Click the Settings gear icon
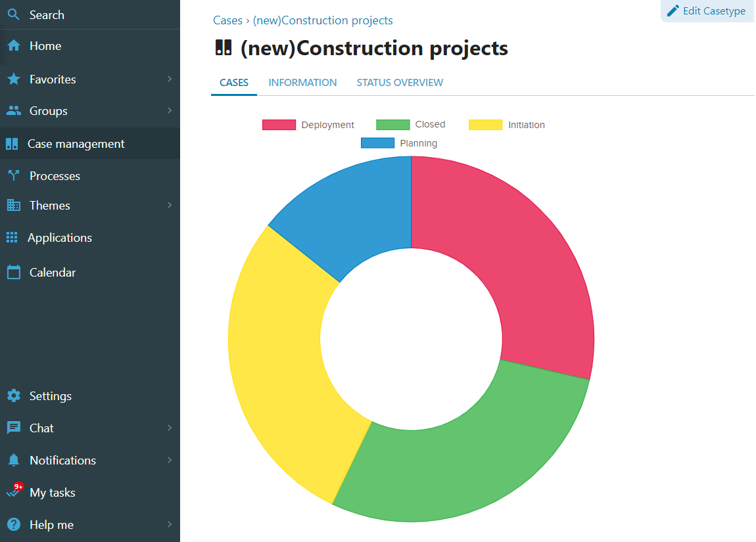 pyautogui.click(x=13, y=396)
